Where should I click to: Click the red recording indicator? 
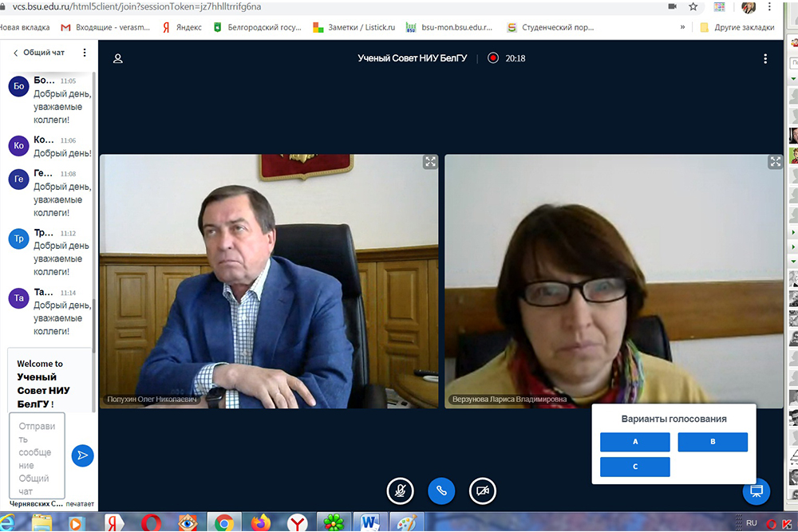point(493,58)
